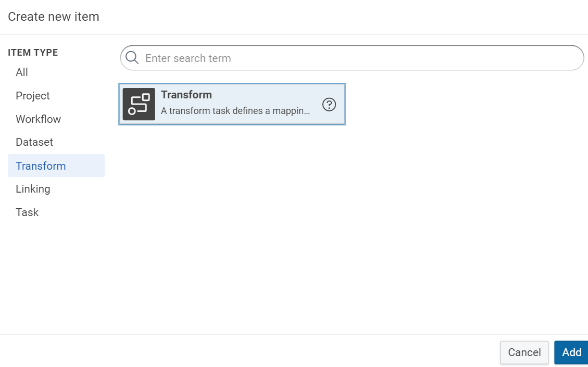
Task: Select Transform in the item type list
Action: pos(41,166)
